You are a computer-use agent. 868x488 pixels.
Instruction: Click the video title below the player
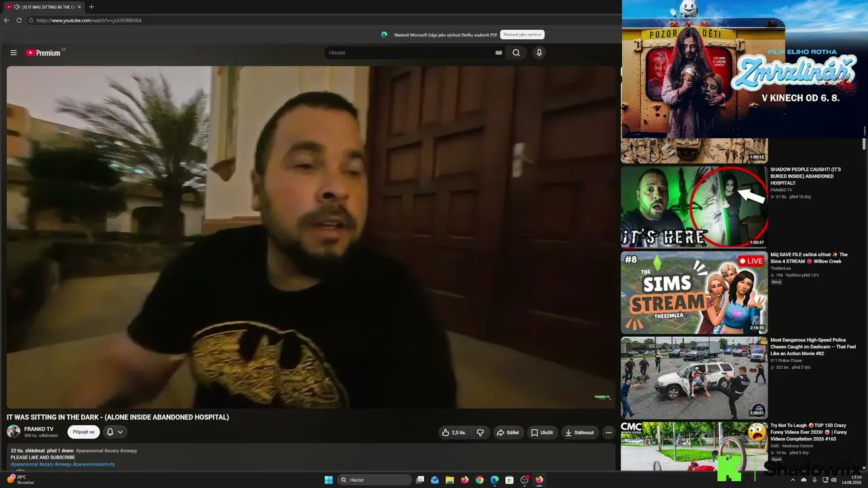(118, 417)
